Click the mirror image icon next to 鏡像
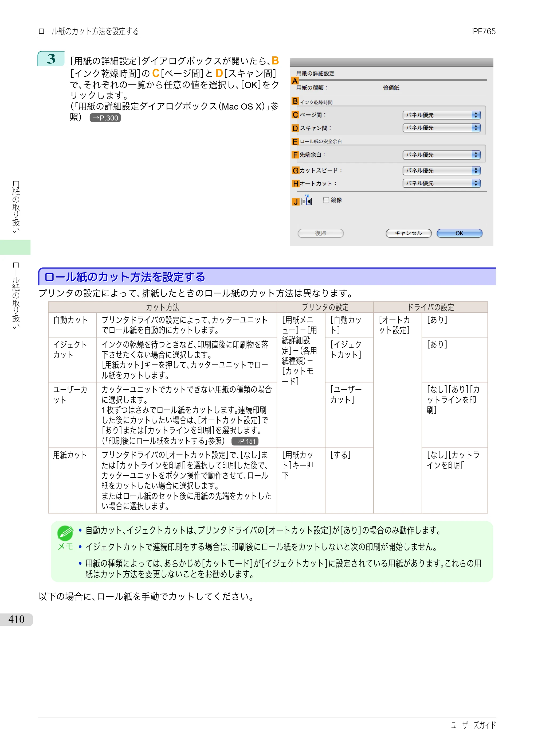 (x=307, y=200)
